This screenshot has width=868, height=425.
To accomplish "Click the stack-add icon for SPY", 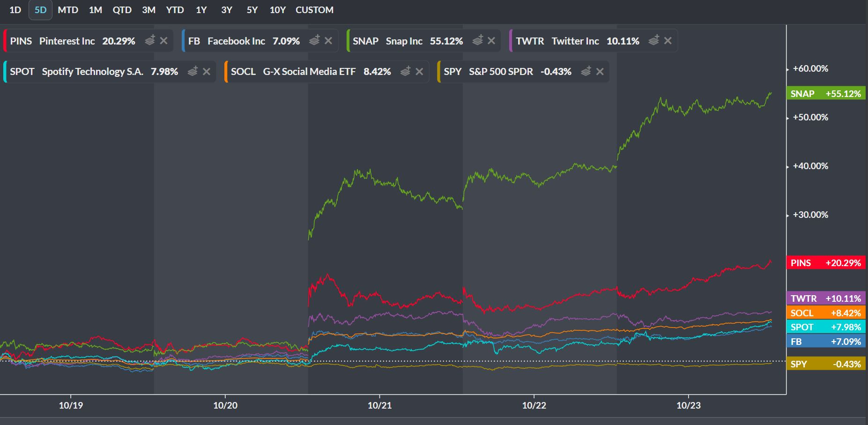I will (586, 71).
